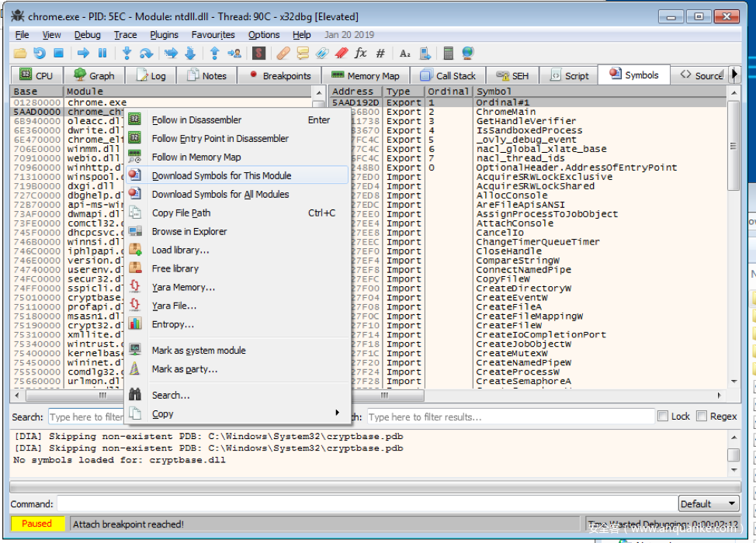Open the Favourites menu
756x543 pixels.
pyautogui.click(x=213, y=35)
